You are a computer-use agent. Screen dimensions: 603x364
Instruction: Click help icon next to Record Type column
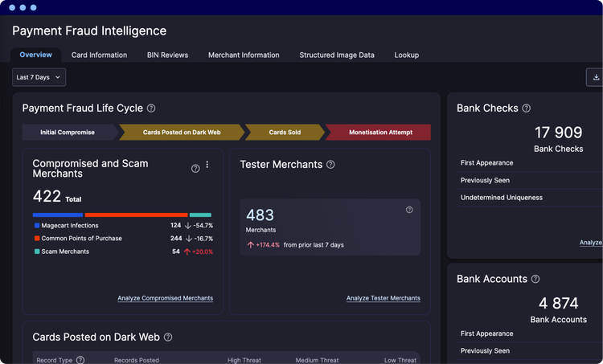coord(80,360)
